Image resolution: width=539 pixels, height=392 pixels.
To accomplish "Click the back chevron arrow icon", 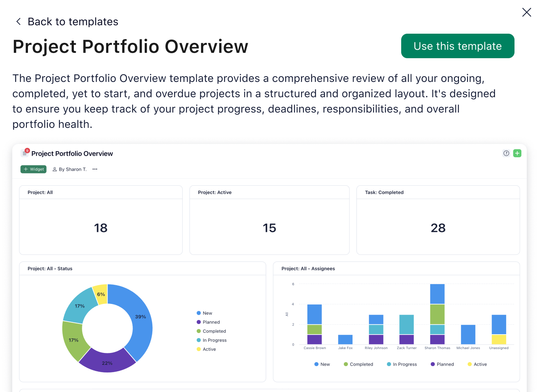I will pyautogui.click(x=18, y=21).
